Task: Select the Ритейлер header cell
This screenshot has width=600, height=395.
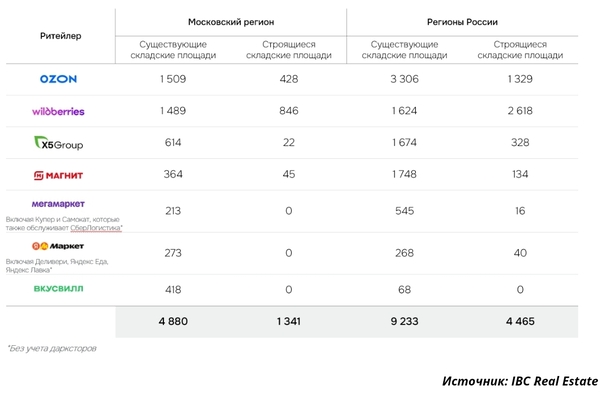Action: 60,36
